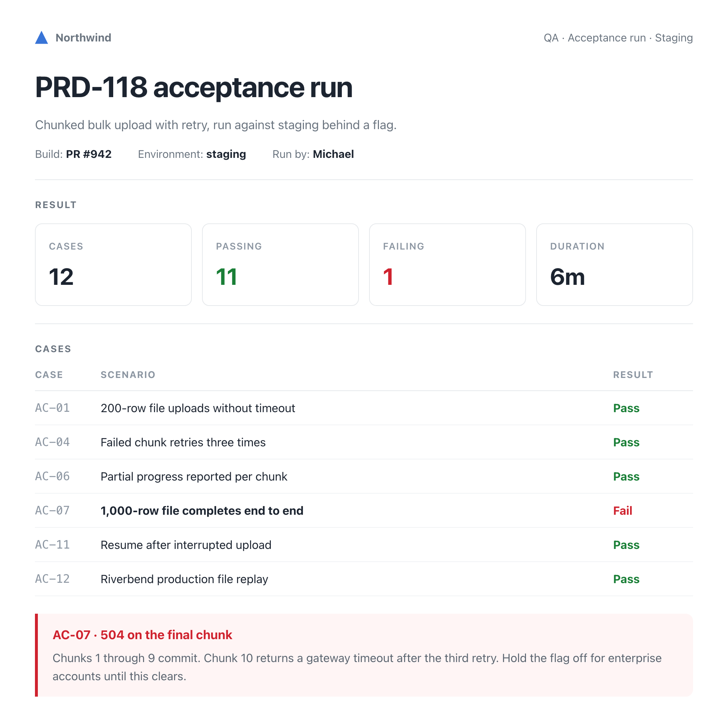Open the Cases 12 summary card
This screenshot has height=713, width=728.
[113, 265]
